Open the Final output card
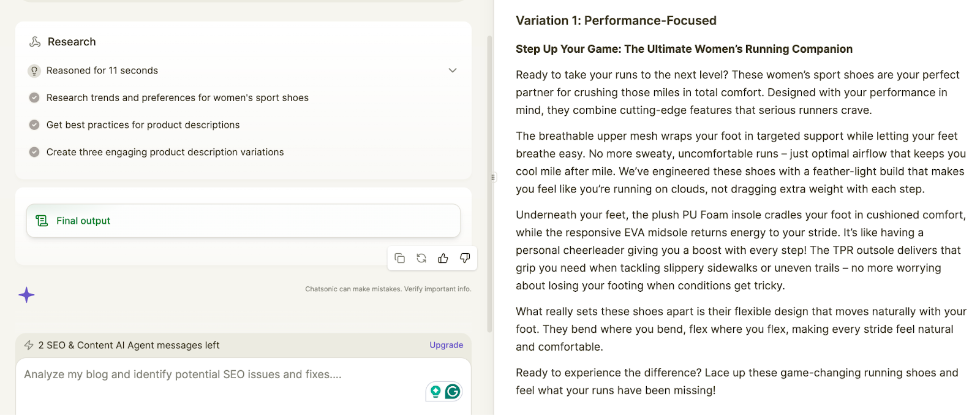The width and height of the screenshot is (980, 415). (x=243, y=221)
